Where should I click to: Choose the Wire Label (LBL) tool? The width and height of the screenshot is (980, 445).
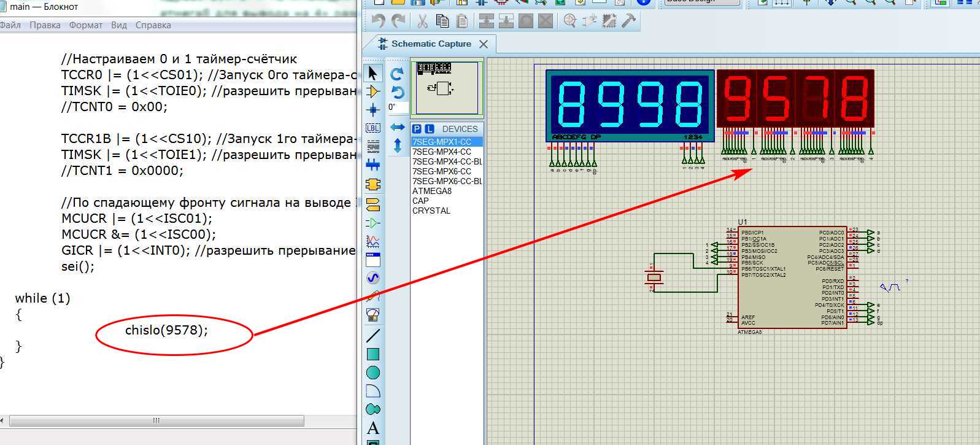(x=372, y=128)
